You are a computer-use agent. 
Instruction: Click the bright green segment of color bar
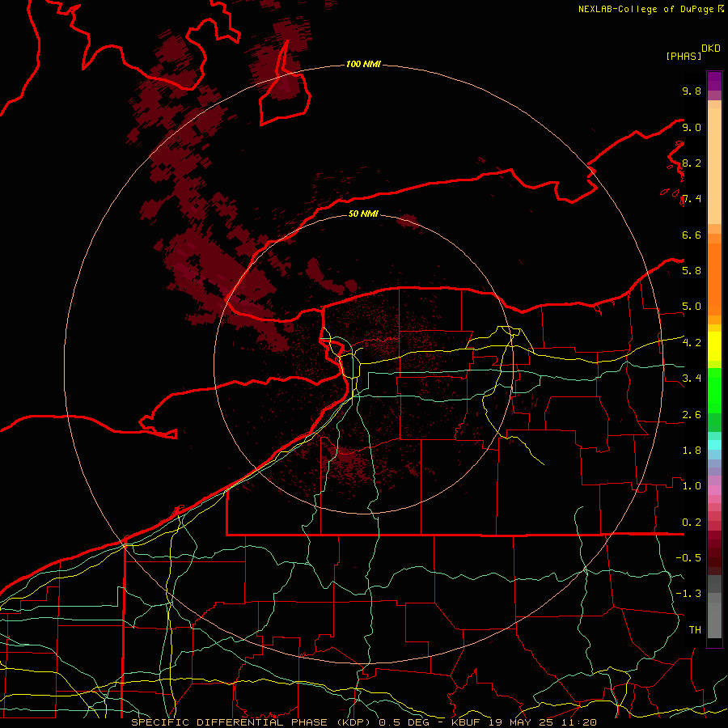(x=714, y=390)
